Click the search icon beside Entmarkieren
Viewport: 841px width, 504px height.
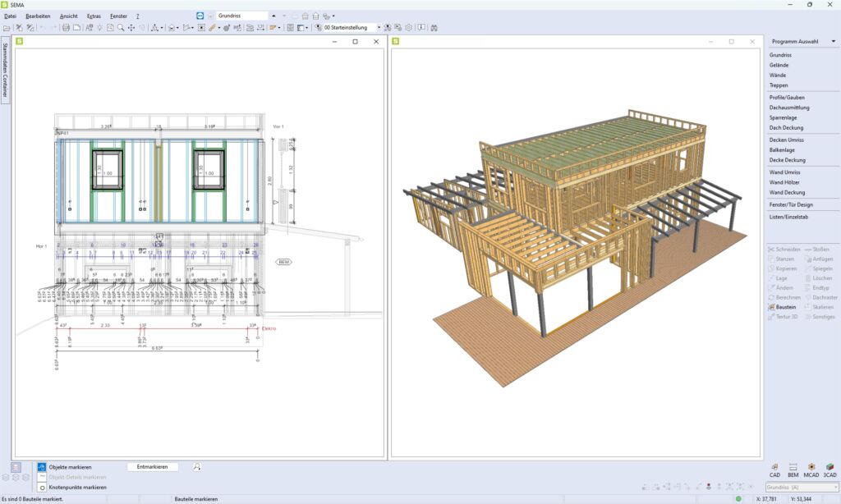pyautogui.click(x=197, y=466)
